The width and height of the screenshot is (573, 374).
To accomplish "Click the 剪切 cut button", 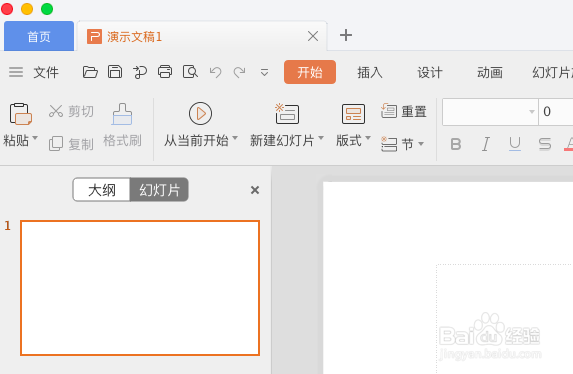I will (x=71, y=111).
